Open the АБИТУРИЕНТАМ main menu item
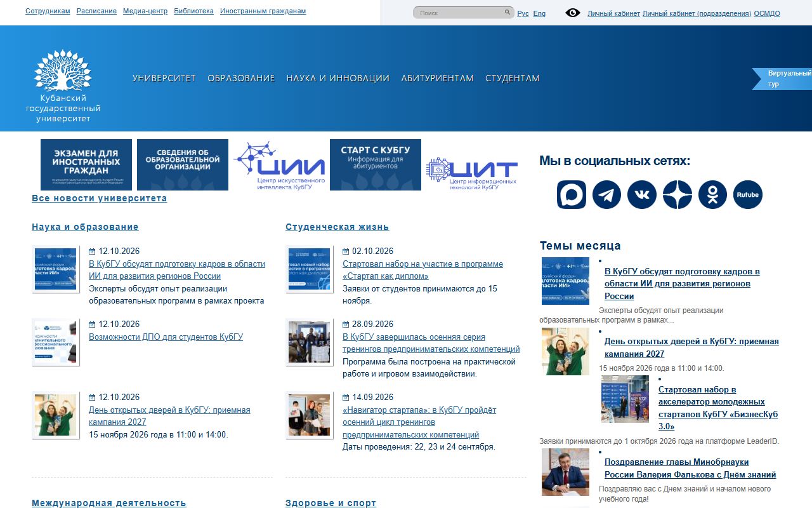This screenshot has height=508, width=812. point(437,78)
